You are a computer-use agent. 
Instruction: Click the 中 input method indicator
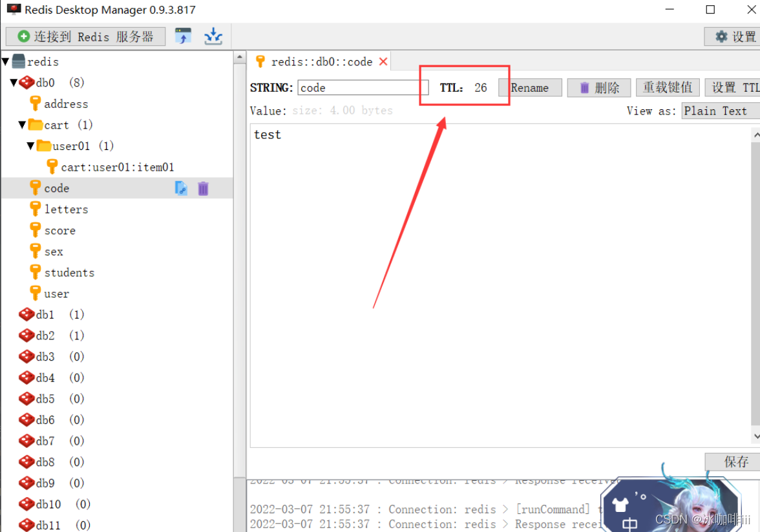click(629, 523)
